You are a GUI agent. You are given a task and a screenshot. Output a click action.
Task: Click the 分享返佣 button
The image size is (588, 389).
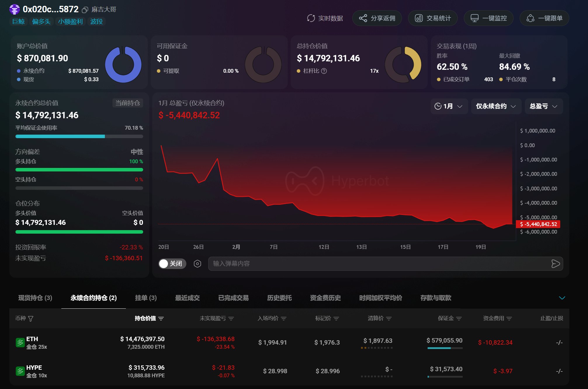click(377, 18)
